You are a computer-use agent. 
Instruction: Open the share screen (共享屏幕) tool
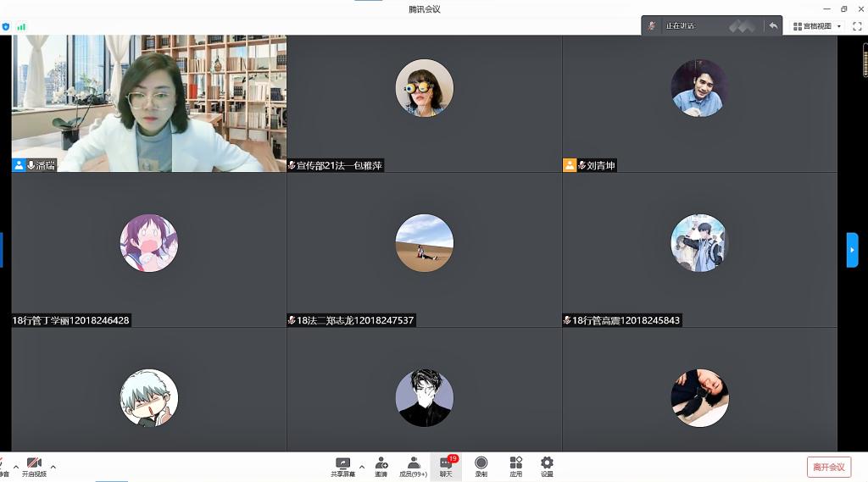click(x=342, y=466)
